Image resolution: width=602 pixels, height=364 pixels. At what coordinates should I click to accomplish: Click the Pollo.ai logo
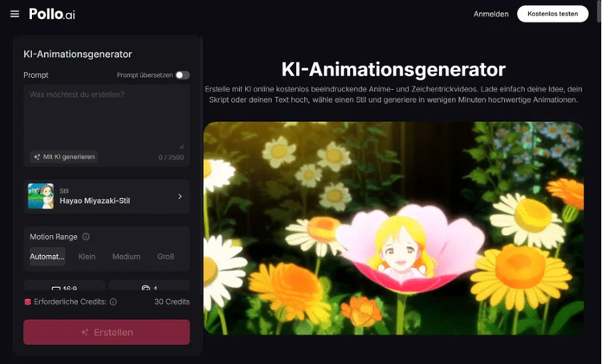pos(52,14)
